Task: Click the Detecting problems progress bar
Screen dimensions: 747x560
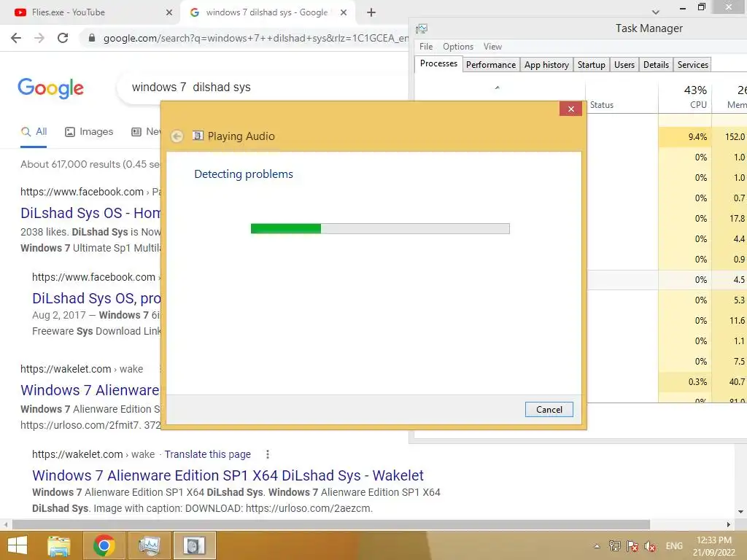Action: pyautogui.click(x=380, y=228)
